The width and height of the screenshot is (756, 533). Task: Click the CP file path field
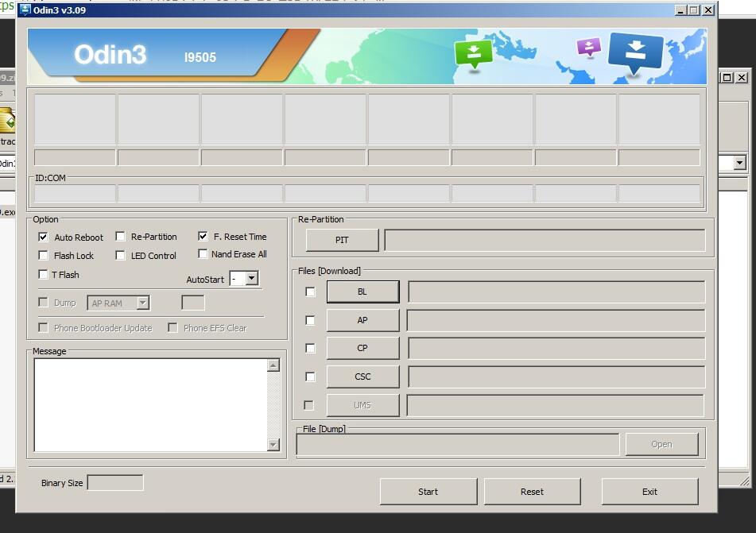click(556, 349)
